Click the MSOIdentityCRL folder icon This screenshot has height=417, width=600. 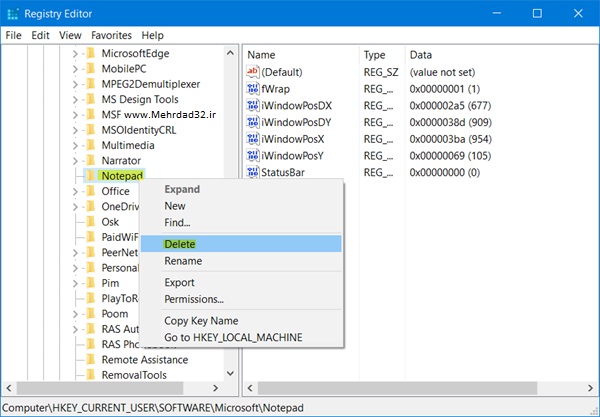[x=91, y=130]
